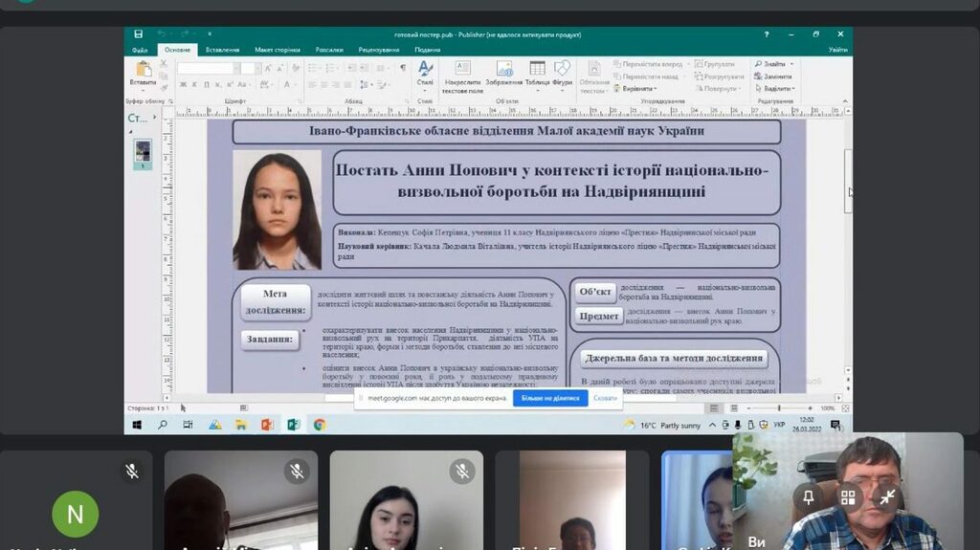Open the Фігури (Shapes) icon
The height and width of the screenshot is (550, 980).
[562, 73]
